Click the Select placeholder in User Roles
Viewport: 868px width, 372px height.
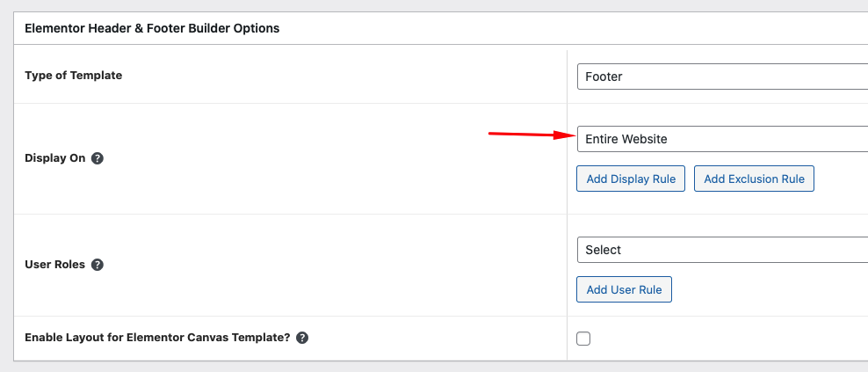pos(603,250)
